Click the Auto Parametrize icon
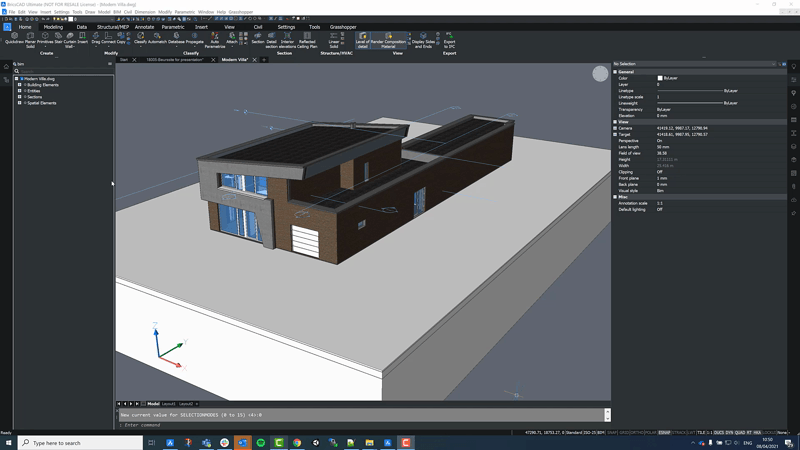 (215, 40)
